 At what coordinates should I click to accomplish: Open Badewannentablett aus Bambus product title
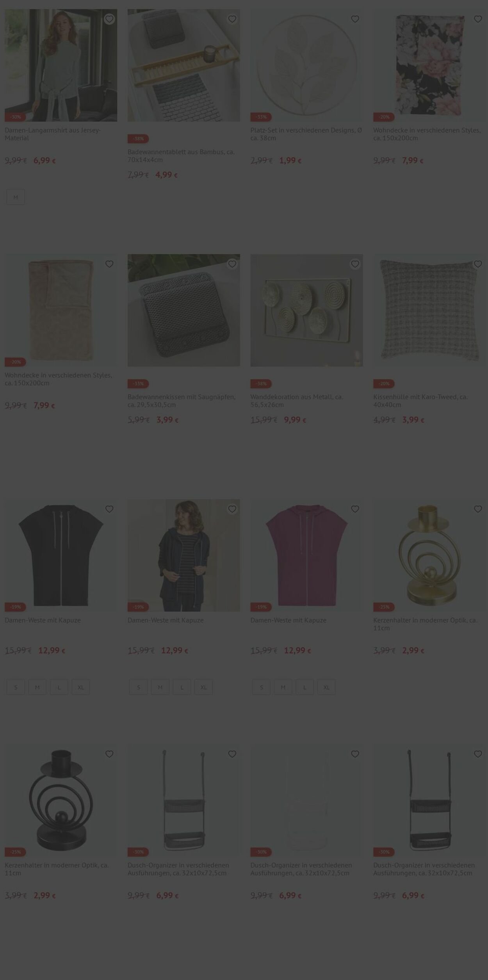pos(181,155)
